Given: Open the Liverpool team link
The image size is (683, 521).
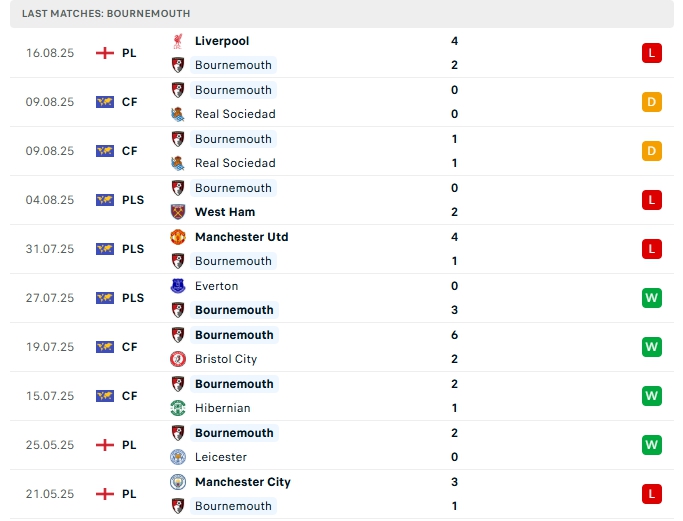Looking at the screenshot, I should click(x=222, y=41).
